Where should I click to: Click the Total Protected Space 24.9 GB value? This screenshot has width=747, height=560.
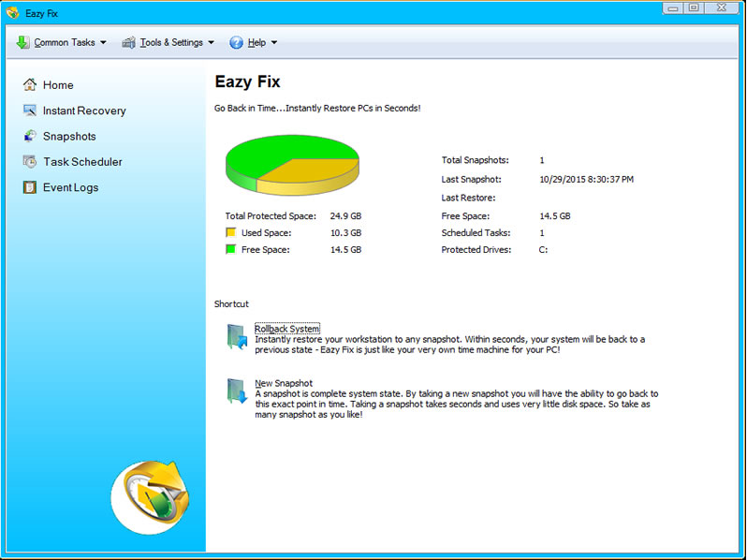[345, 216]
